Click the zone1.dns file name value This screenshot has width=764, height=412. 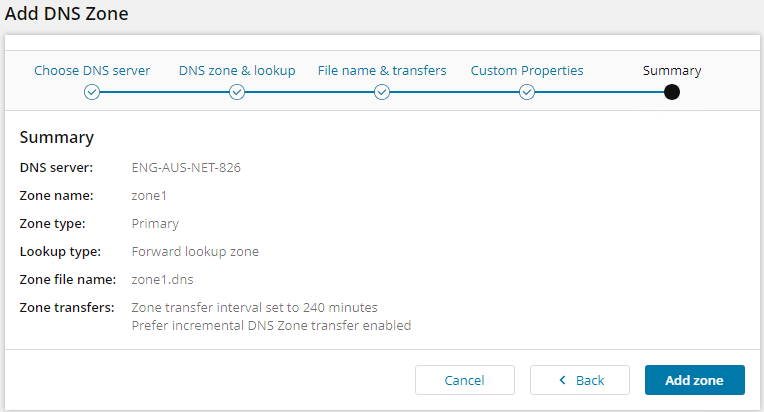click(x=162, y=279)
